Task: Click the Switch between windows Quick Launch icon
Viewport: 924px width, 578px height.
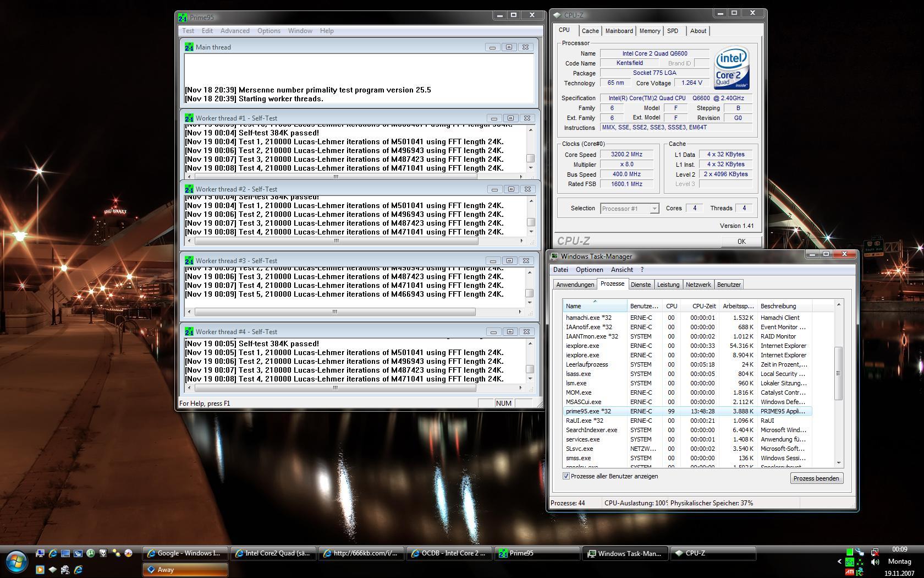Action: click(78, 553)
